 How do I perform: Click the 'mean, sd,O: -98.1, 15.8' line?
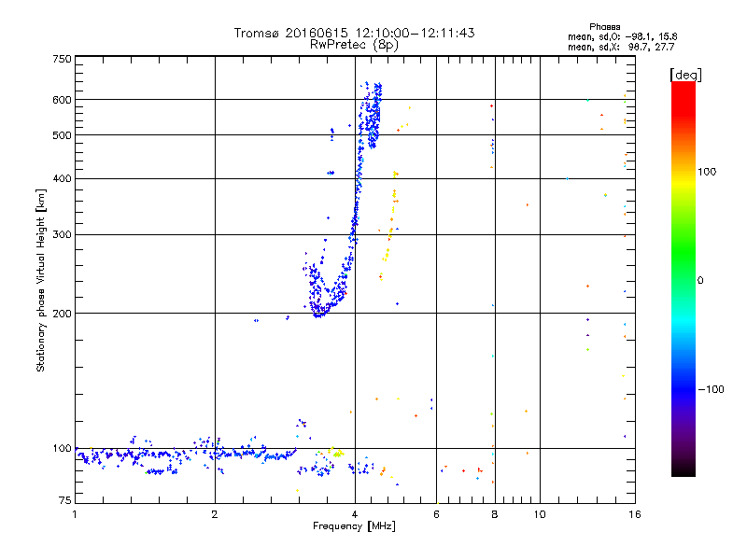click(622, 36)
